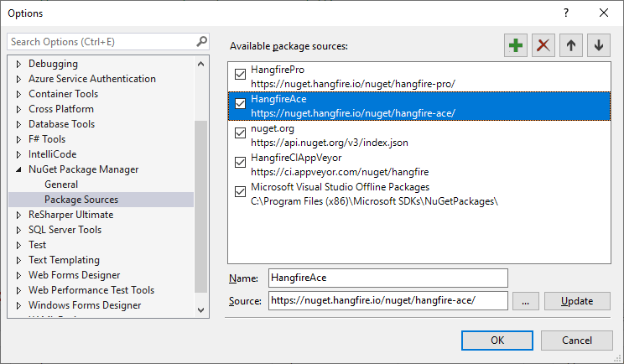Expand the ReSharper Ultimate node
624x364 pixels.
tap(18, 215)
